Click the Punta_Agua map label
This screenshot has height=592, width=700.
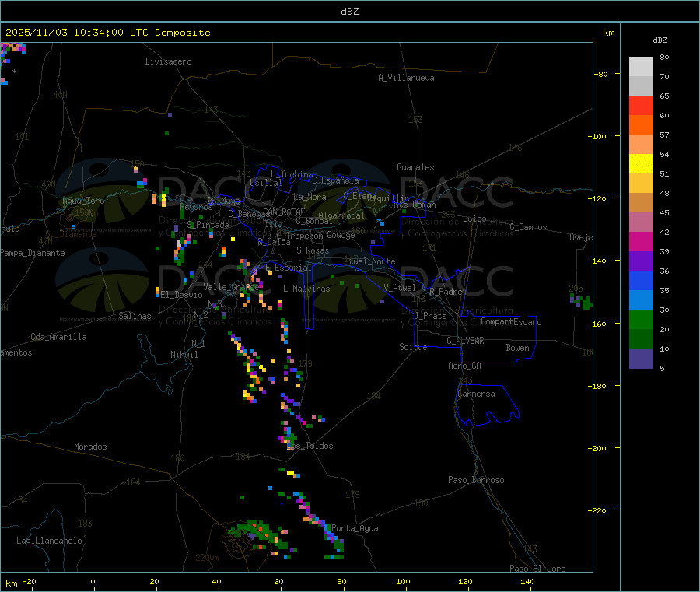(x=355, y=528)
